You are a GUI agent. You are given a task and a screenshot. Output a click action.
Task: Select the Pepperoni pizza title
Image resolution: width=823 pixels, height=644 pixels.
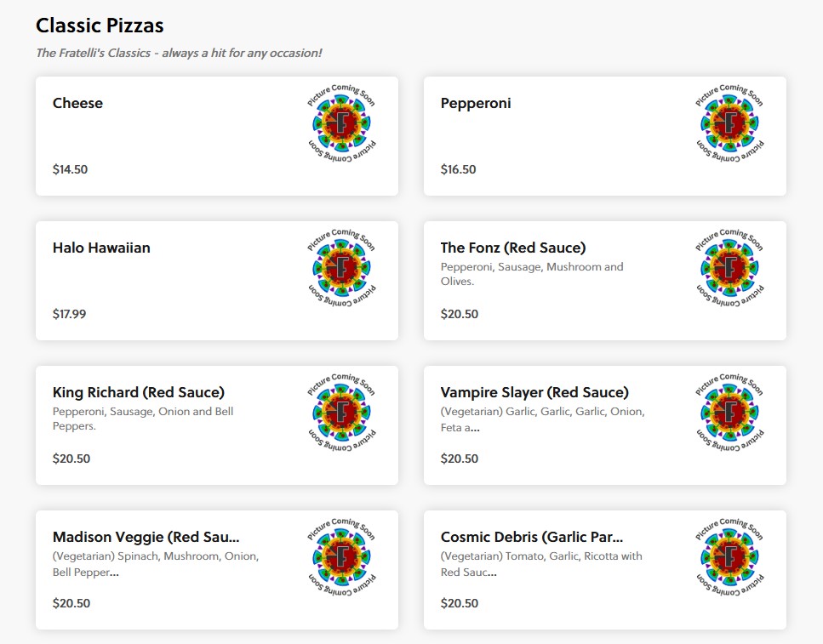476,103
